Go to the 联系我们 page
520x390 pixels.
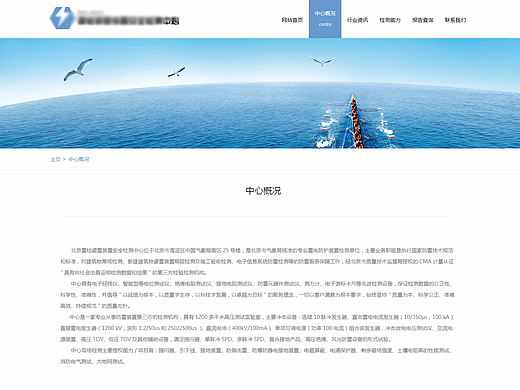point(455,20)
